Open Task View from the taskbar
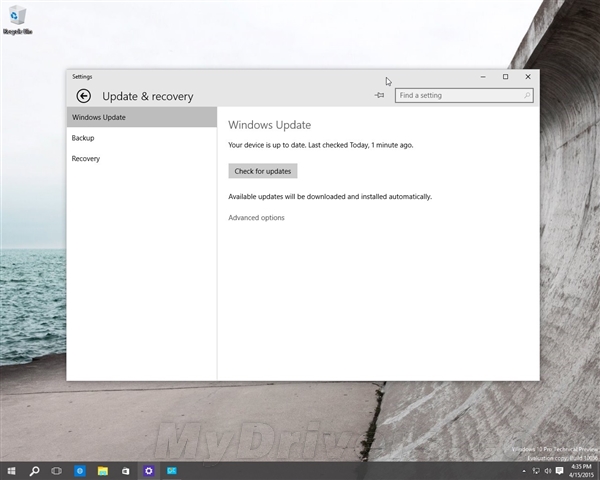Viewport: 600px width, 480px height. click(x=57, y=471)
